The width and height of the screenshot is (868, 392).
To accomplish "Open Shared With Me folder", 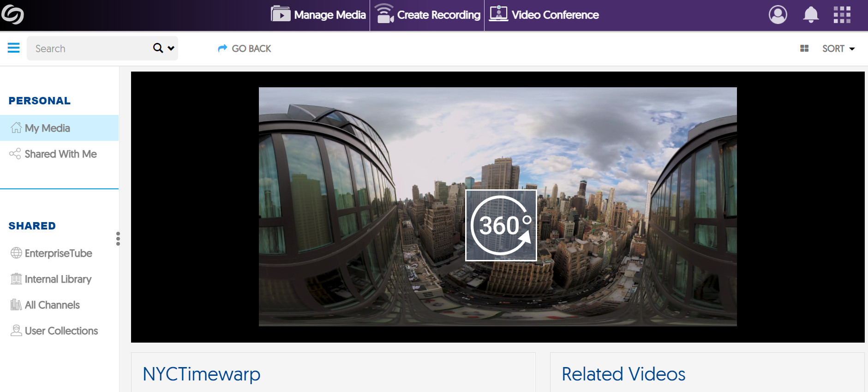I will click(60, 154).
